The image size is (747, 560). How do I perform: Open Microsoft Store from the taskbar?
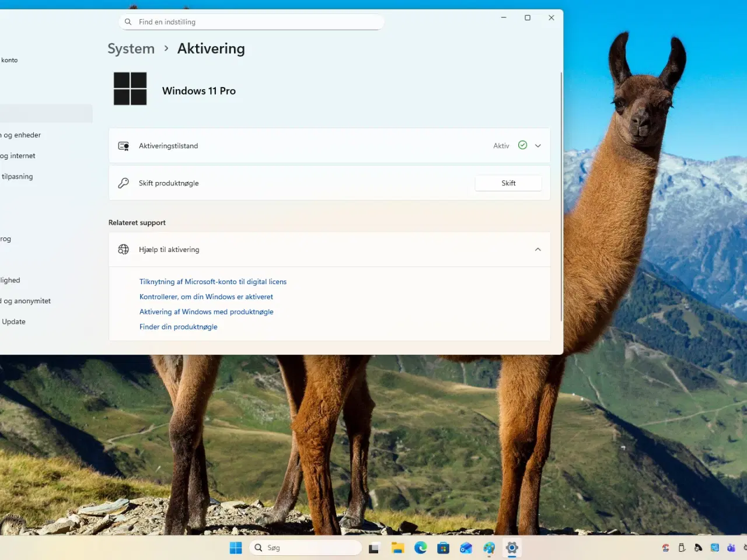click(x=444, y=548)
